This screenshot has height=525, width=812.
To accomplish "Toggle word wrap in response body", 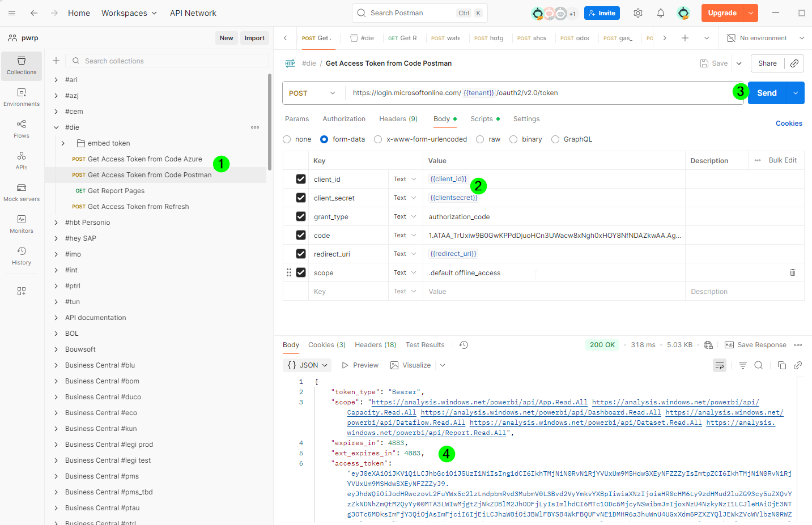I will (x=720, y=365).
